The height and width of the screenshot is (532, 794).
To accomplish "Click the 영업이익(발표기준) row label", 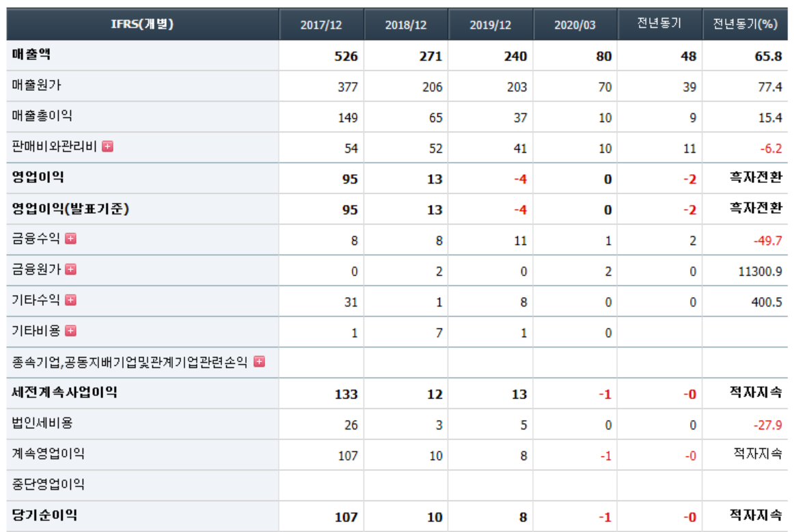I will pyautogui.click(x=70, y=208).
